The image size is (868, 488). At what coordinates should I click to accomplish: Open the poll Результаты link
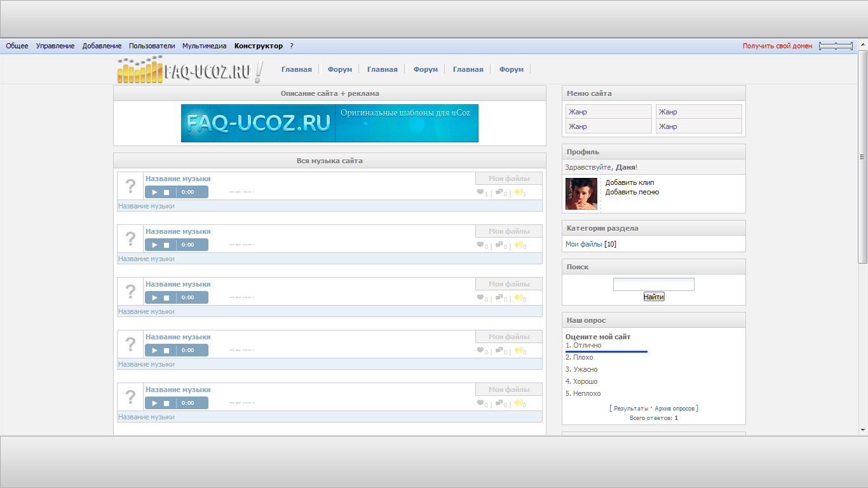[x=632, y=409]
